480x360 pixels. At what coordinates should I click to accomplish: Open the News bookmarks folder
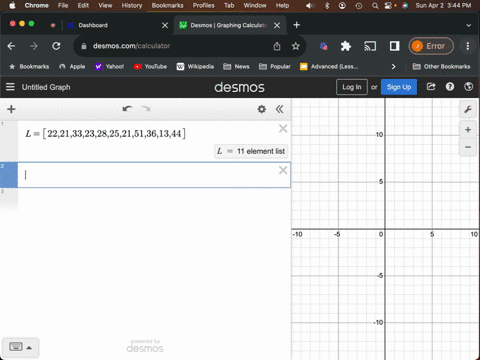click(236, 66)
